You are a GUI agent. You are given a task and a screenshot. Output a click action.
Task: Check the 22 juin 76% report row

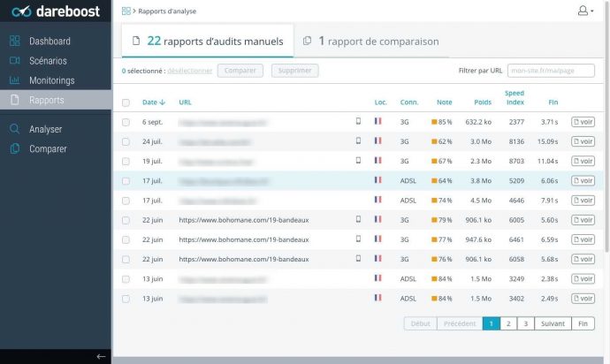coord(126,260)
